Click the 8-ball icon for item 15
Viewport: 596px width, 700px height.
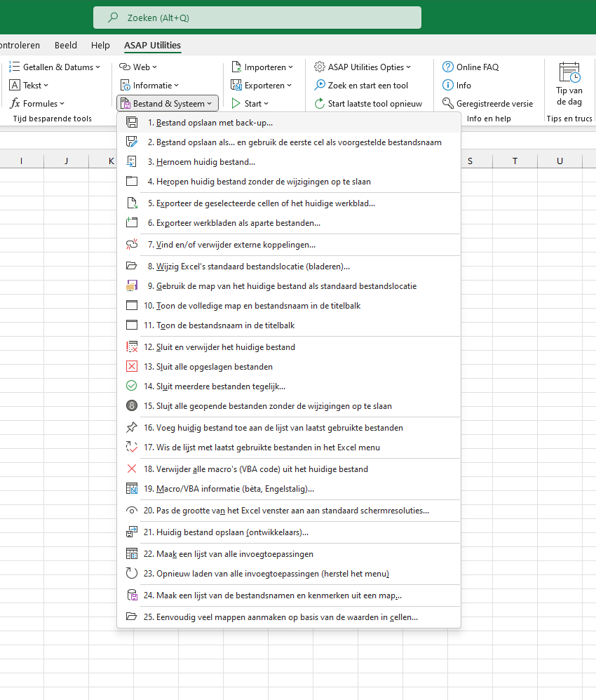pos(132,406)
